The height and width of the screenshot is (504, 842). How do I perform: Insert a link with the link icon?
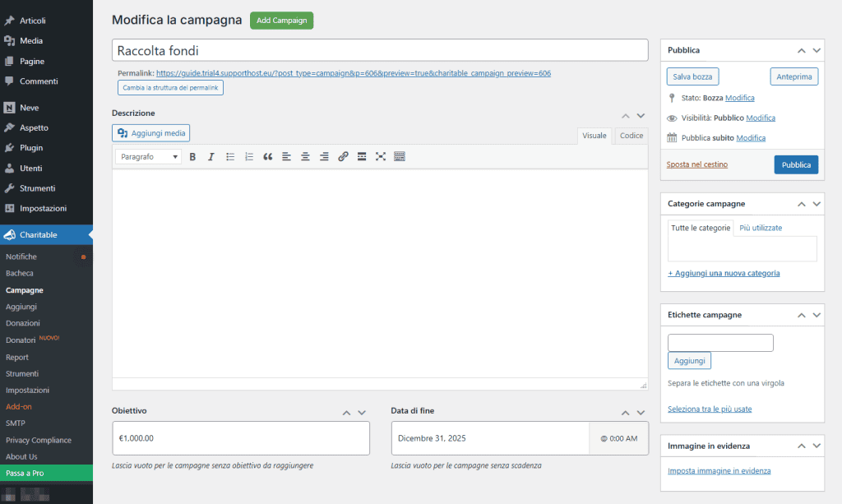pyautogui.click(x=343, y=156)
